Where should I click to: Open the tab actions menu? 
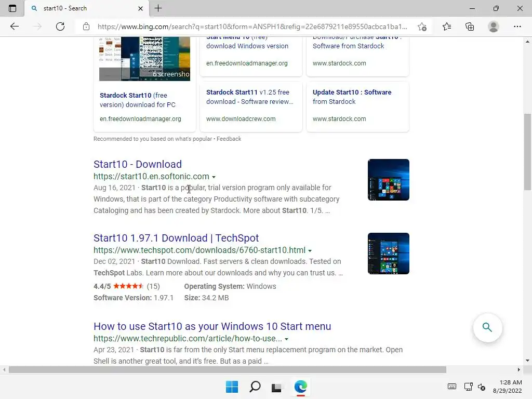tap(12, 8)
